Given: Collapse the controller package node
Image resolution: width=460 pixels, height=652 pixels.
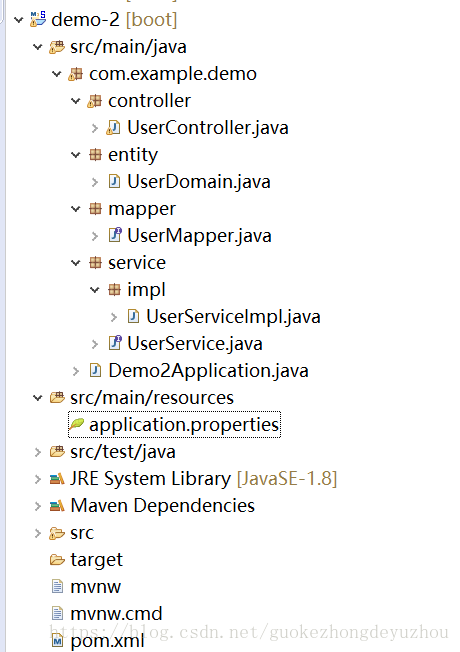Looking at the screenshot, I should (x=76, y=101).
